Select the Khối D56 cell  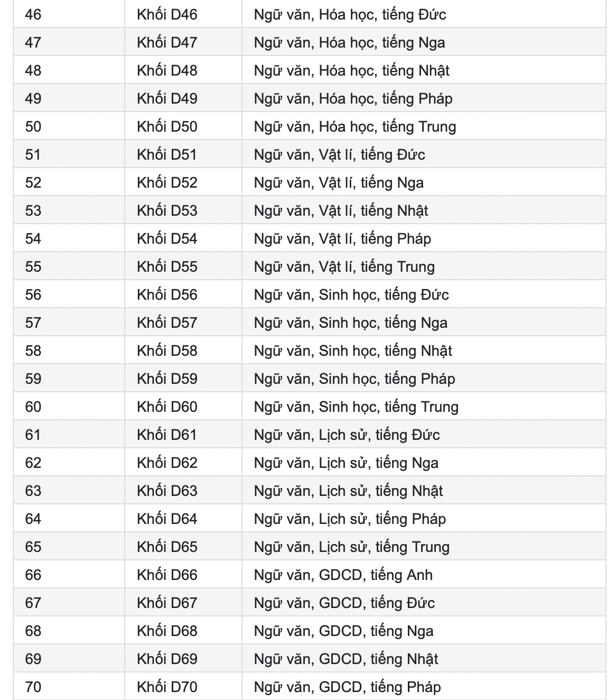pyautogui.click(x=183, y=294)
